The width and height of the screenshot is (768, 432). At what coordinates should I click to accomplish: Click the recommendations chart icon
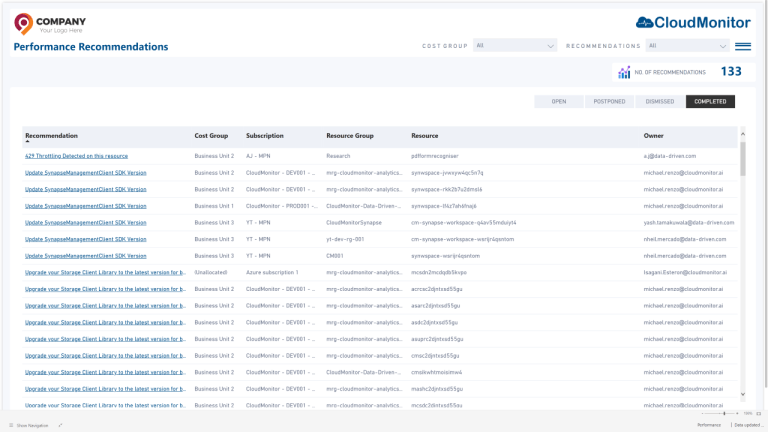click(624, 72)
